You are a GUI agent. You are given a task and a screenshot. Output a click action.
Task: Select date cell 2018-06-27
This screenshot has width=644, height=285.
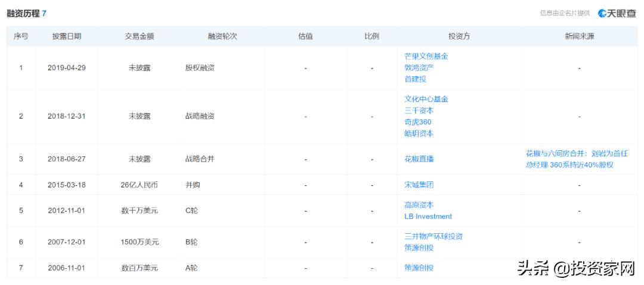67,159
